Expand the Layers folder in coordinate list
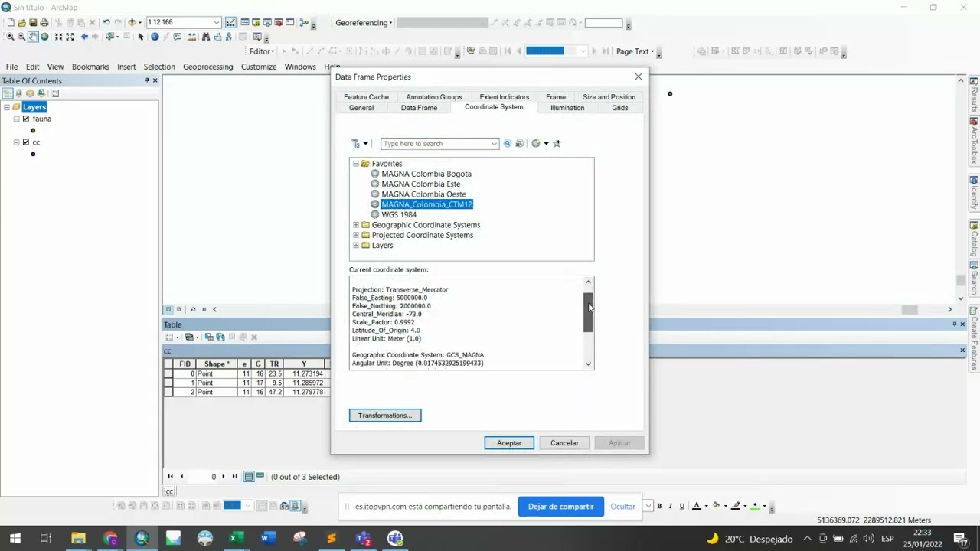 pos(356,246)
